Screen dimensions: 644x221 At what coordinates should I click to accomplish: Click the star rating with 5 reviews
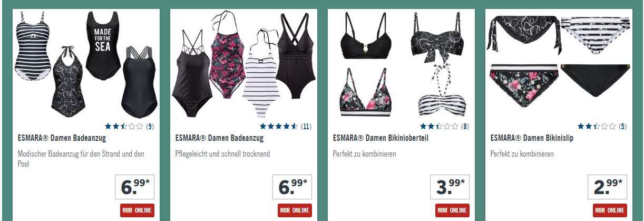(x=602, y=126)
